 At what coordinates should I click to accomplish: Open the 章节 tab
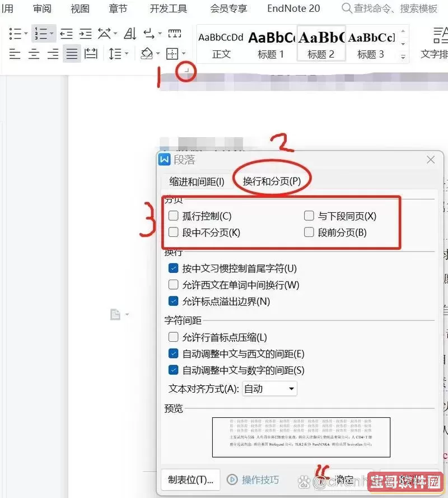(x=118, y=8)
